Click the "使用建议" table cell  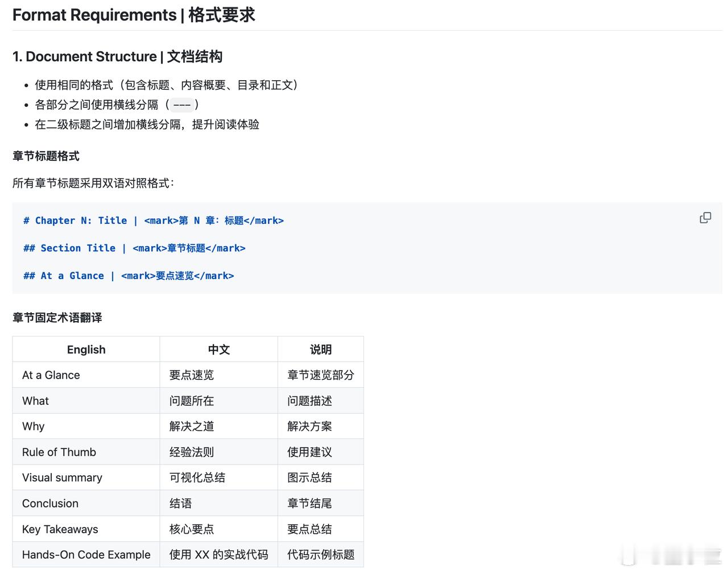321,452
